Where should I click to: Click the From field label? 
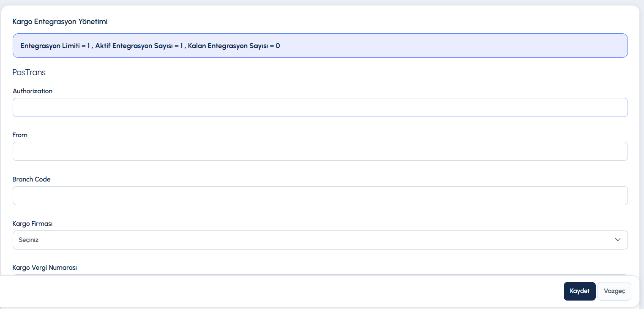20,135
